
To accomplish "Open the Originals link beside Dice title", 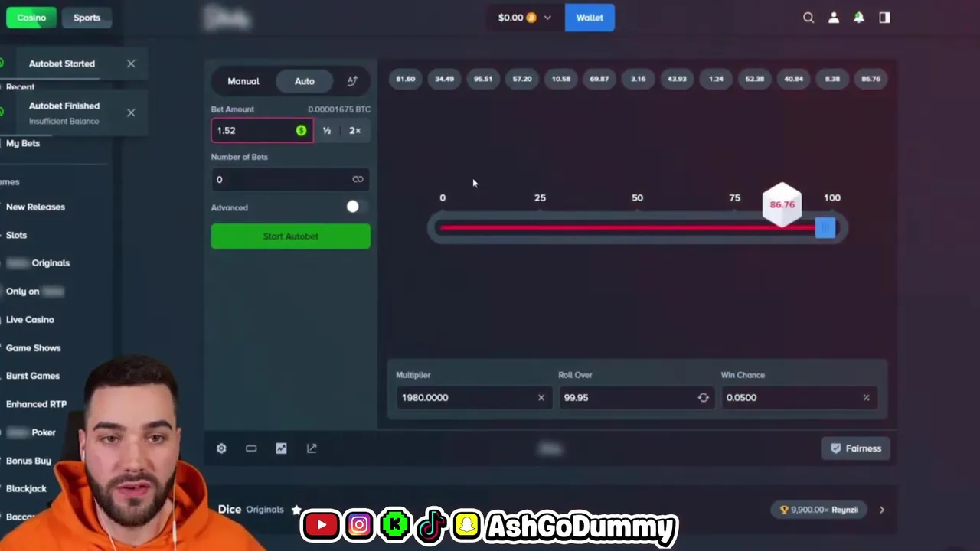I will (x=265, y=510).
